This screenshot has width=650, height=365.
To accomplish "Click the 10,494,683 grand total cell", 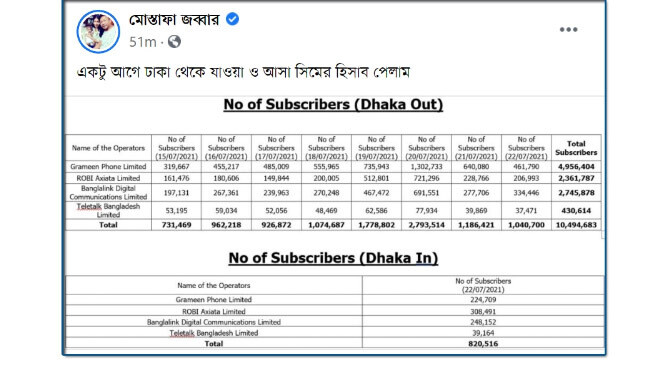I will [576, 225].
